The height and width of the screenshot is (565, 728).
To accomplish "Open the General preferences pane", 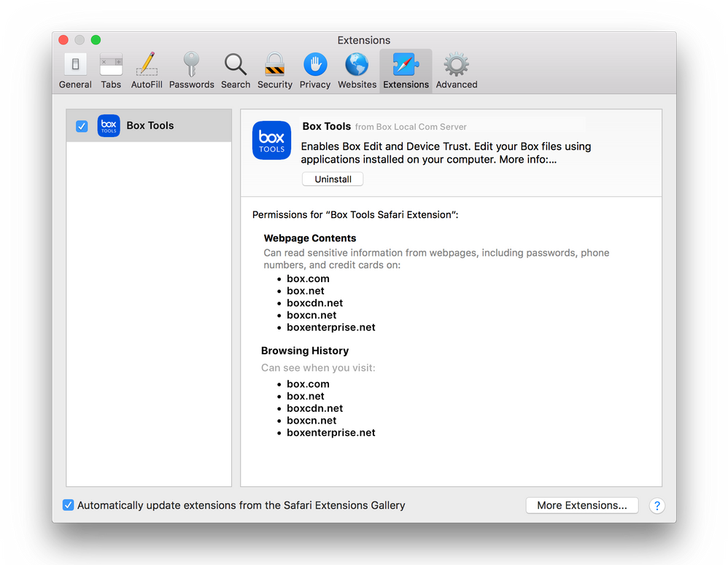I will 75,69.
